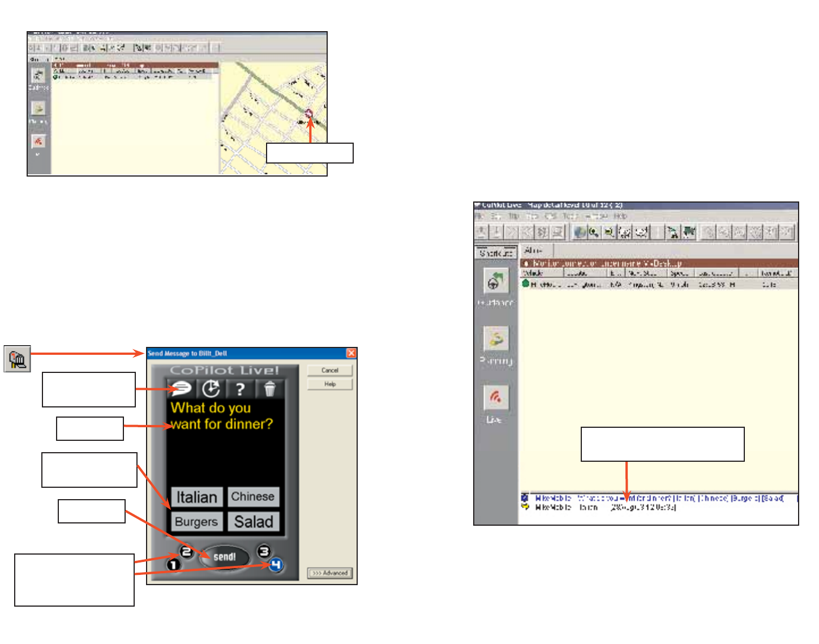The width and height of the screenshot is (819, 644).
Task: Click the question mark icon in CoPilot dialog
Action: (x=241, y=389)
